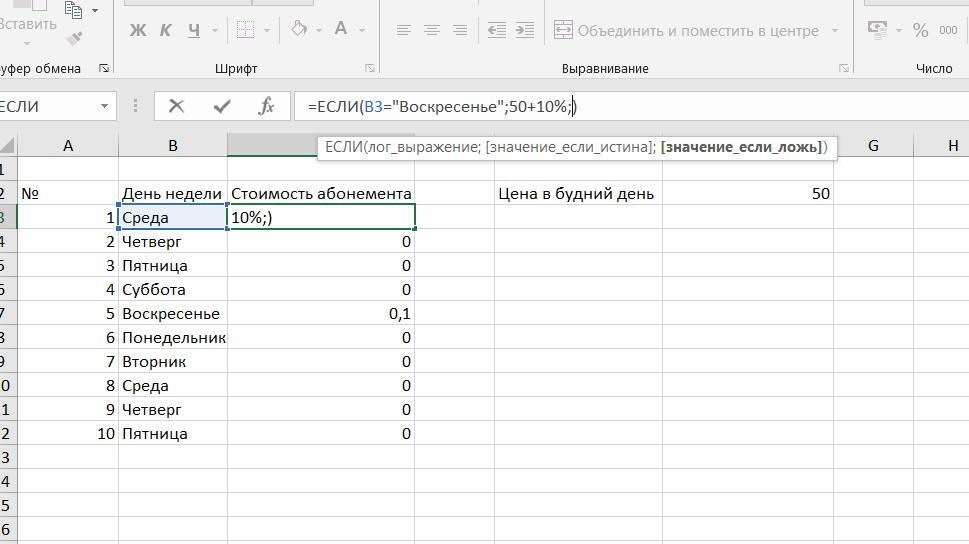Decrease indent icon
The image size is (969, 544).
pyautogui.click(x=496, y=30)
